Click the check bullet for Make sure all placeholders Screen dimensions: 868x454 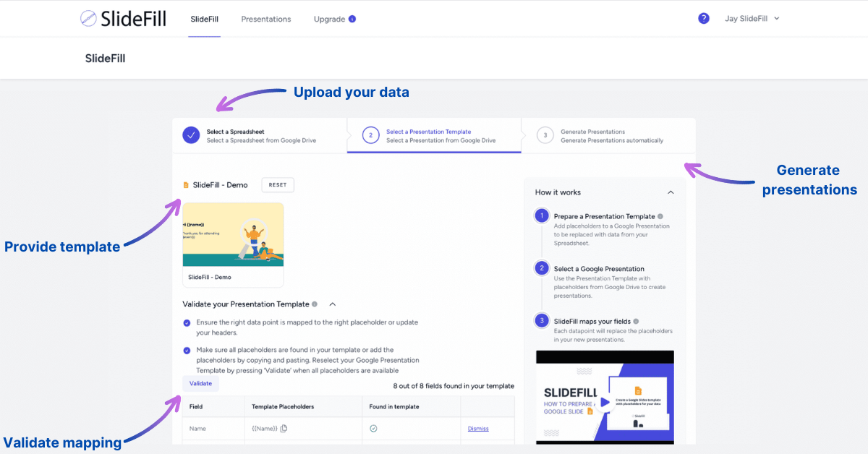click(187, 350)
